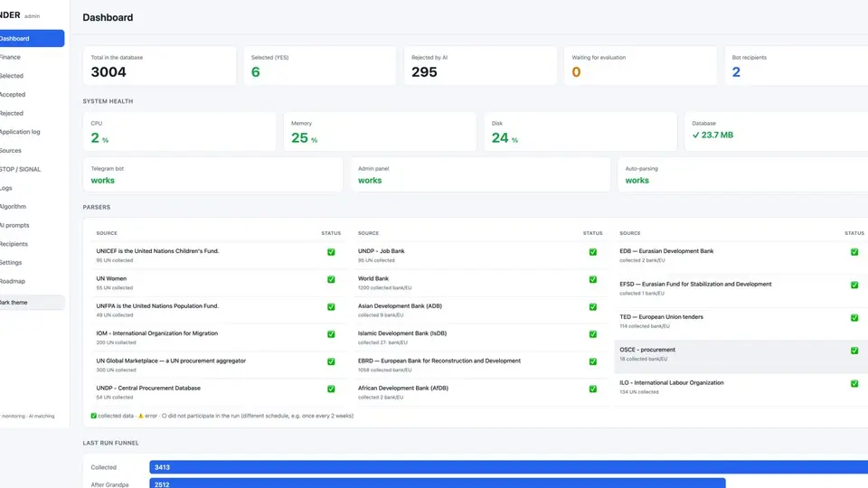Image resolution: width=868 pixels, height=488 pixels.
Task: Select the EBRD source name
Action: tap(439, 361)
